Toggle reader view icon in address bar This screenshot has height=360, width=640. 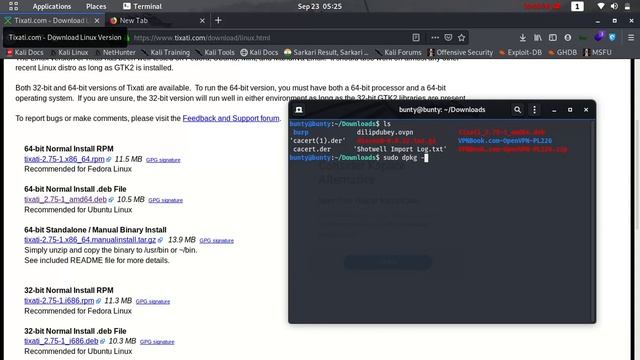point(416,38)
